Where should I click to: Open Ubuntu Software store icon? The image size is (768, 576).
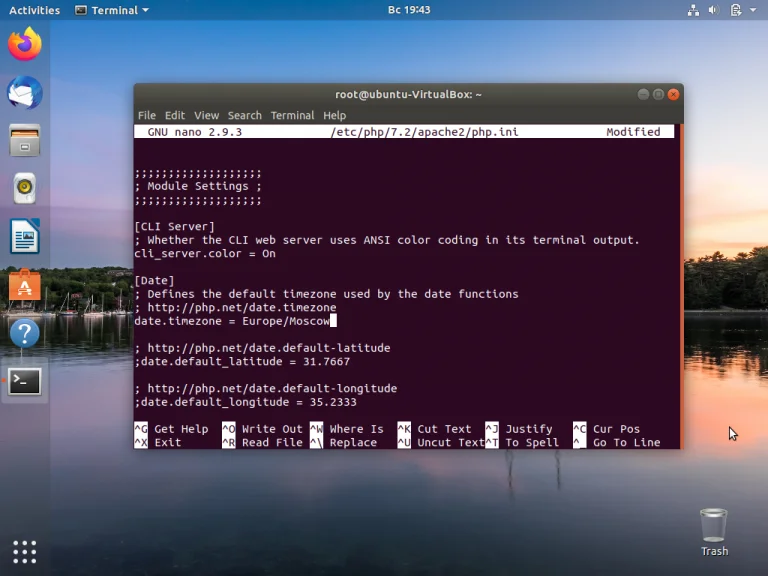click(25, 285)
